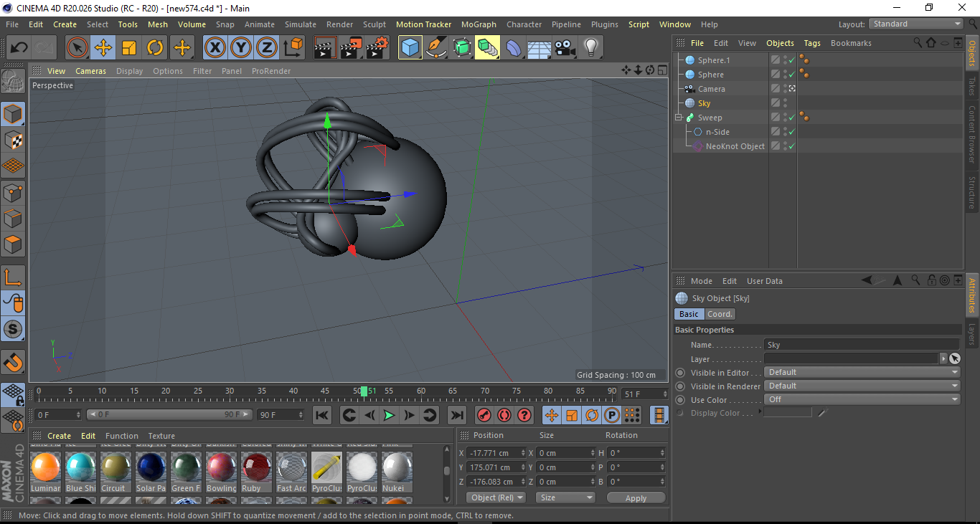Toggle visibility dots of Sky object
980x524 pixels.
[x=785, y=103]
